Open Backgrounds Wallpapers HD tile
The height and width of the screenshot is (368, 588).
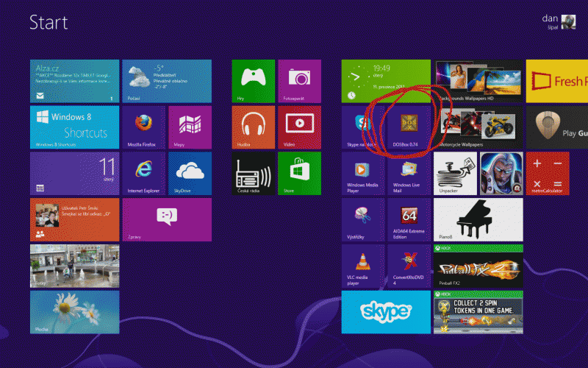tap(478, 81)
